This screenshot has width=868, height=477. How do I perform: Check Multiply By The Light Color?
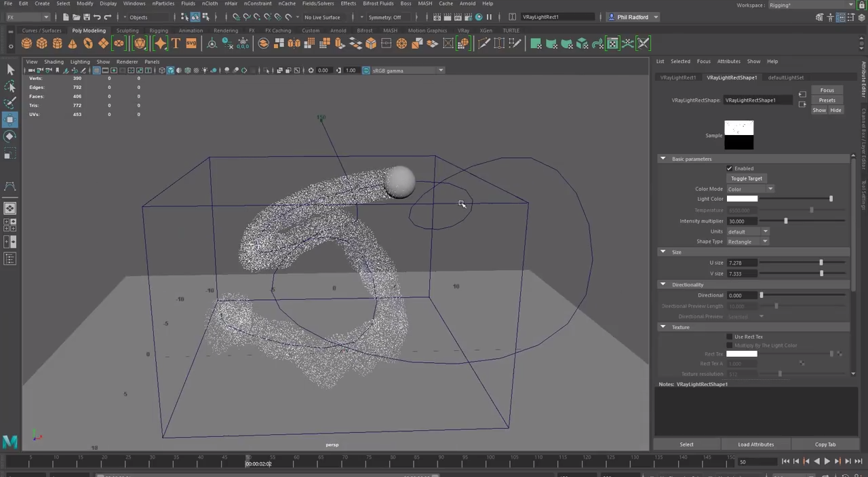pos(730,345)
